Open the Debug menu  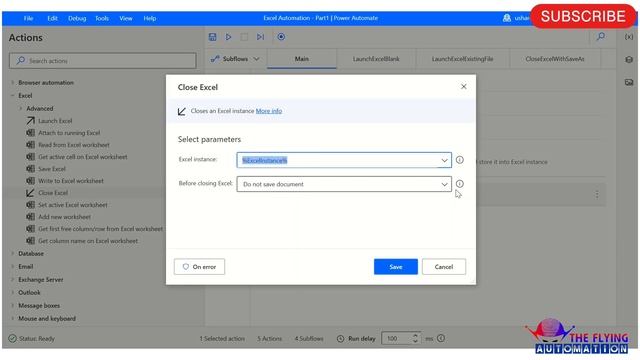click(x=77, y=18)
